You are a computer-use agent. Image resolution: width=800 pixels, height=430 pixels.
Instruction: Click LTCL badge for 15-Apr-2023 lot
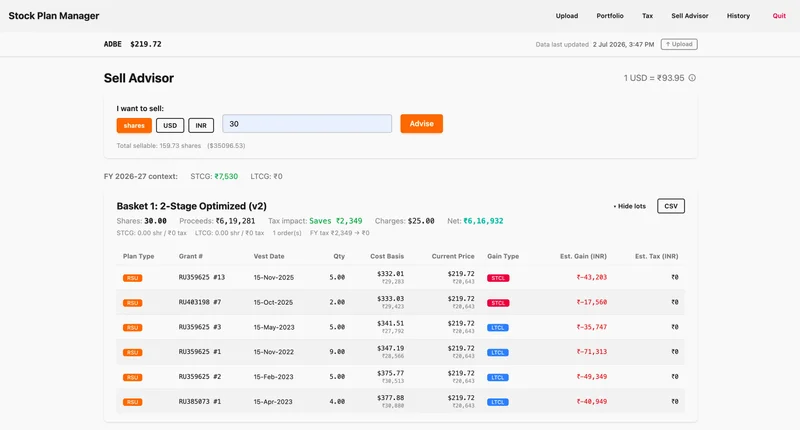497,402
